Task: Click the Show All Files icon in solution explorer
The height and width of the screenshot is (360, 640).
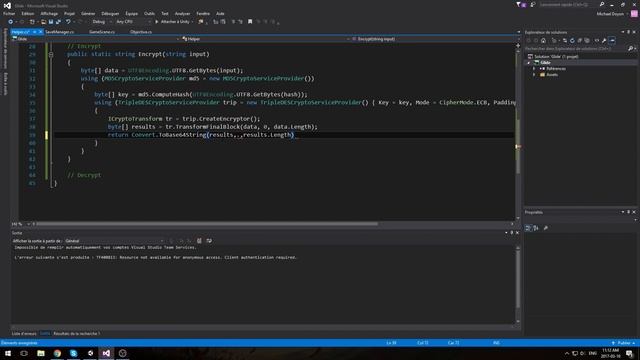Action: (x=587, y=40)
